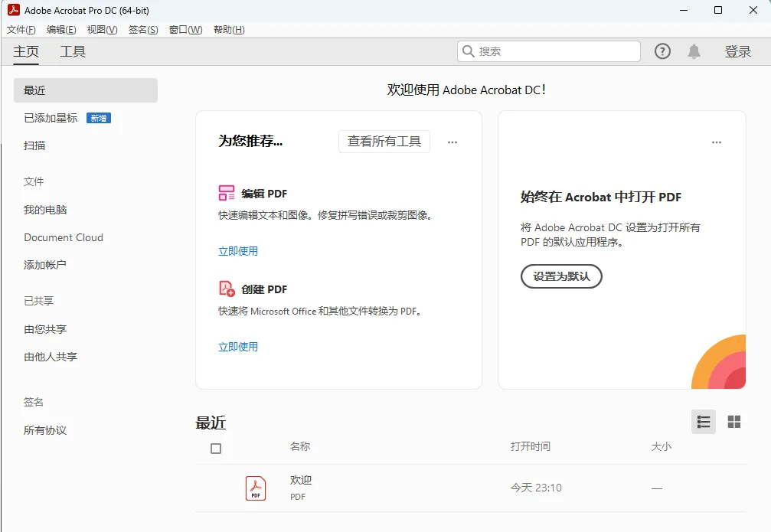Open the 帮助(H) menu
Image resolution: width=771 pixels, height=532 pixels.
229,30
